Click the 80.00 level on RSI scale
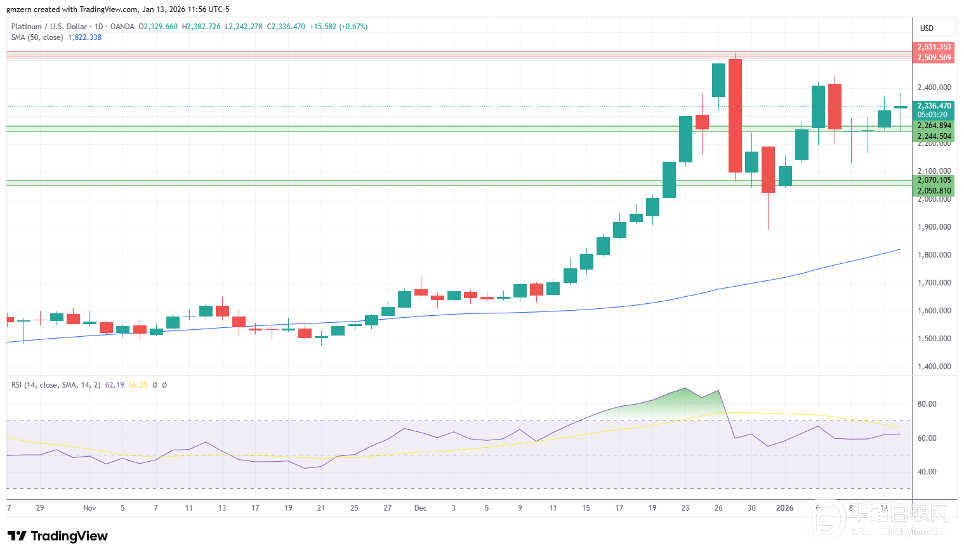Viewport: 964px width, 556px height. tap(926, 404)
